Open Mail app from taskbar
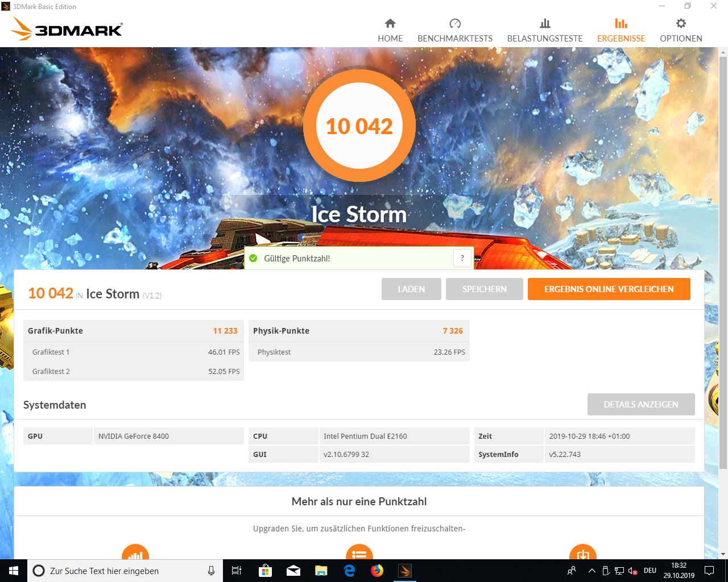The height and width of the screenshot is (582, 728). click(x=293, y=571)
